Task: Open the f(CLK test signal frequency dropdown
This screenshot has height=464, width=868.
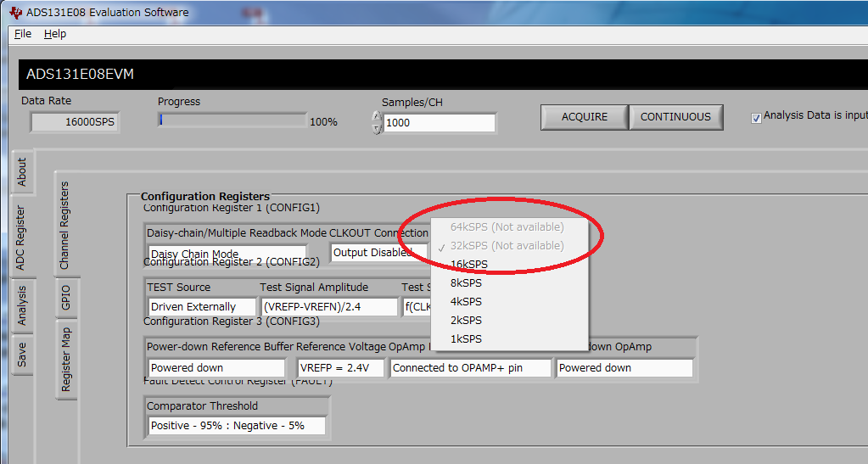Action: click(x=417, y=307)
